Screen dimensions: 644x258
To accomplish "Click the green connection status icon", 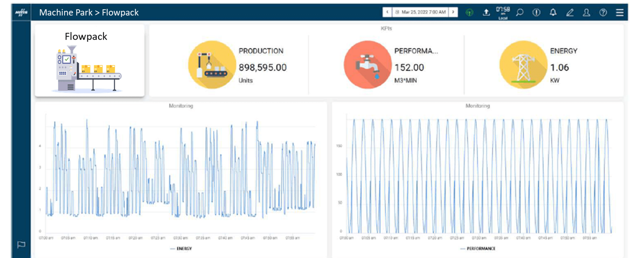I will (469, 12).
